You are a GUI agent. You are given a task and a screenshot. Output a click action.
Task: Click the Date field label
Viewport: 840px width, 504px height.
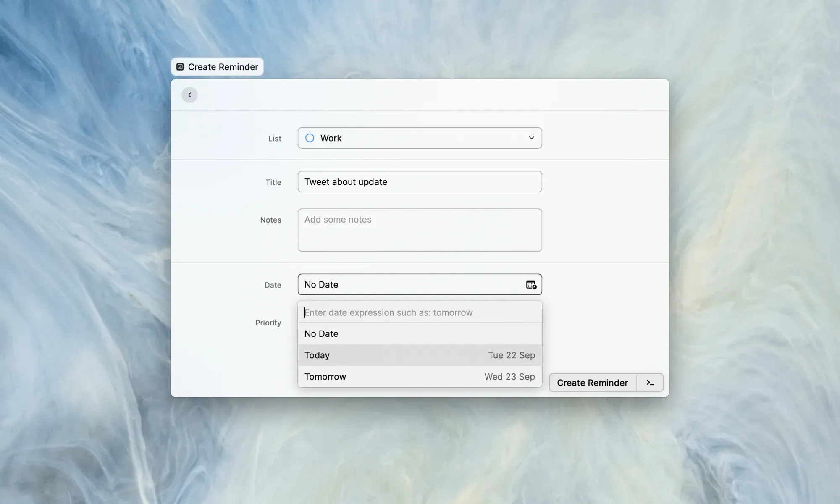pyautogui.click(x=273, y=285)
